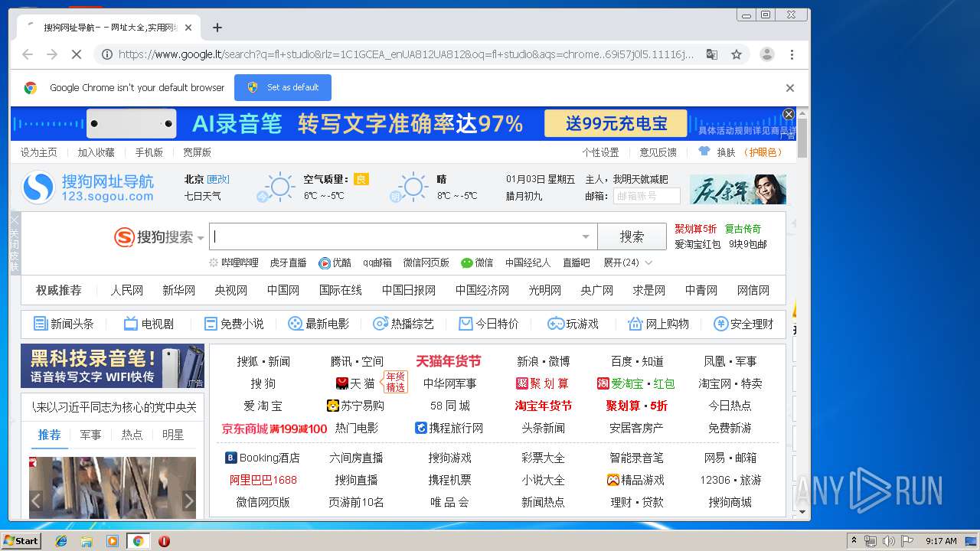The image size is (980, 551).
Task: Select the 推荐 news tab
Action: pos(49,435)
